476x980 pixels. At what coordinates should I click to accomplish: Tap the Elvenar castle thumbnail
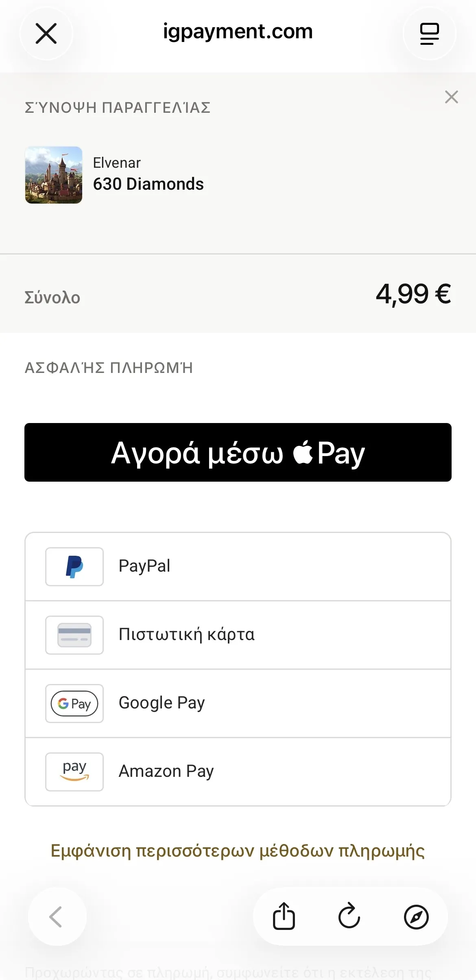[x=54, y=175]
